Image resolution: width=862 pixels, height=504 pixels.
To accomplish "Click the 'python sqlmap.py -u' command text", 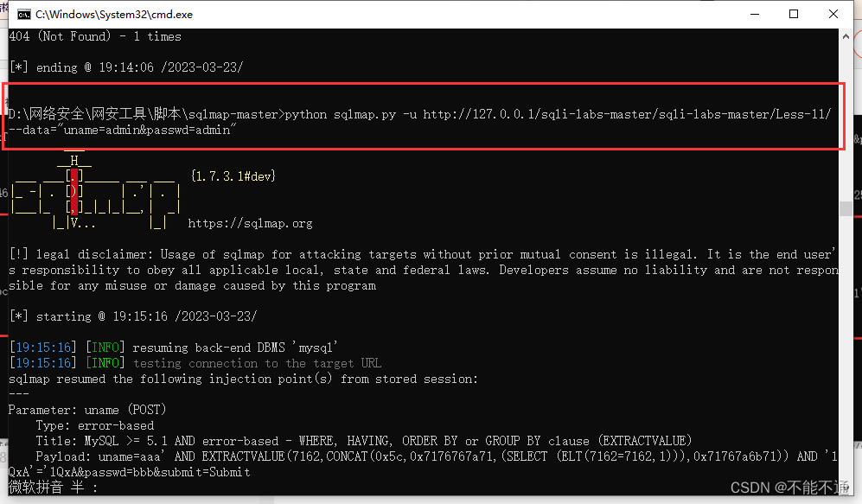I will click(351, 114).
